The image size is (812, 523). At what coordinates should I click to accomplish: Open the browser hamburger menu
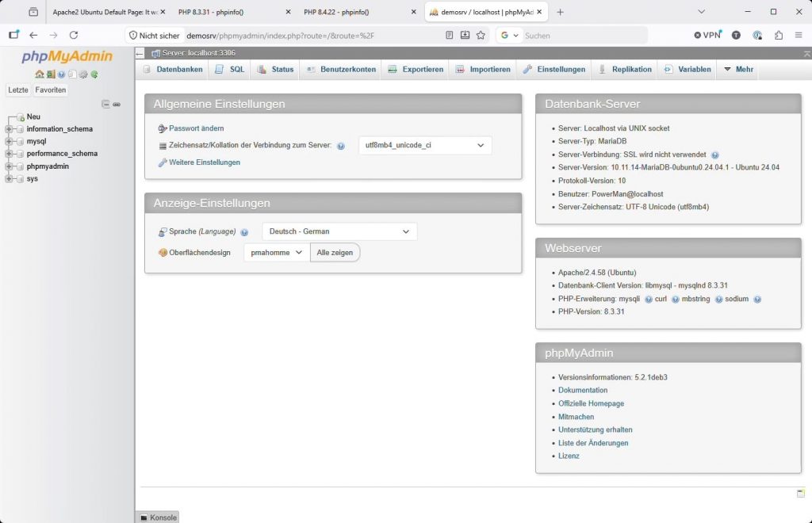(x=799, y=35)
